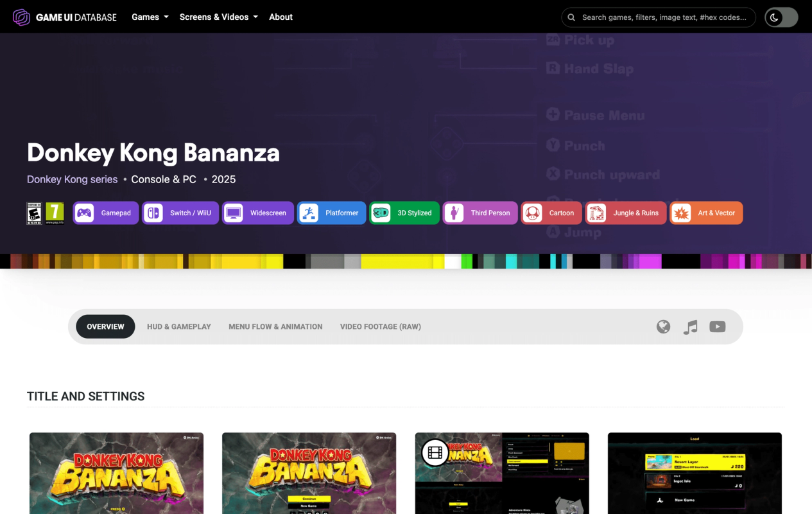Image resolution: width=812 pixels, height=514 pixels.
Task: Open the Load screen thumbnail
Action: (695, 474)
